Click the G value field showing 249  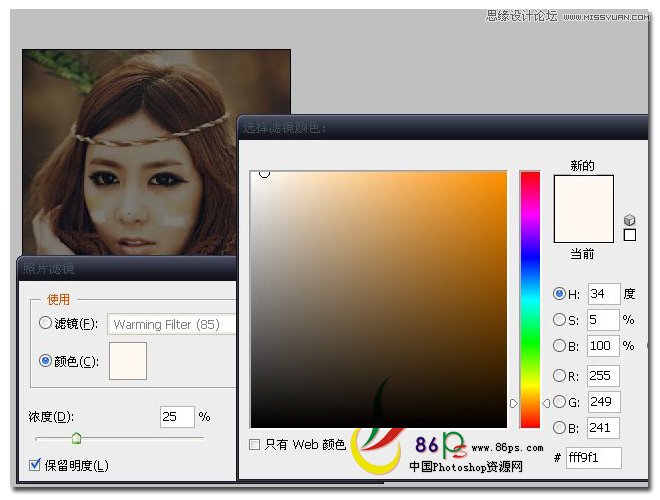tap(603, 402)
